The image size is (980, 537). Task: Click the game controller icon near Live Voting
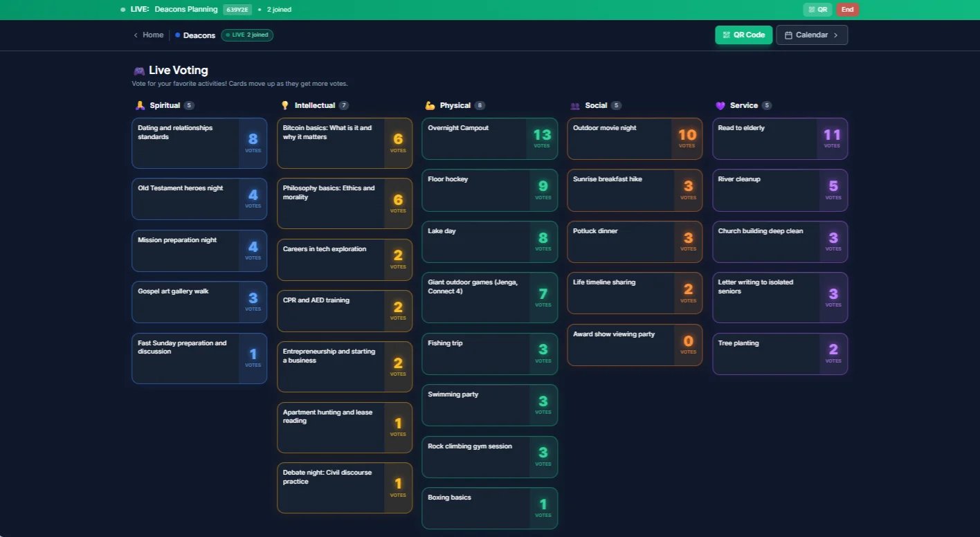click(x=138, y=70)
